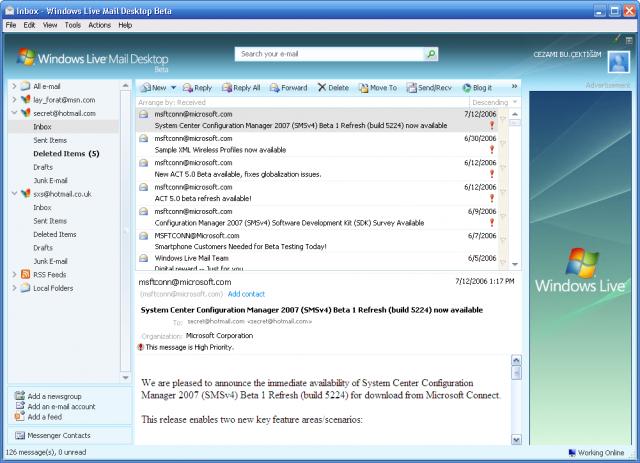This screenshot has height=463, width=640.
Task: Expand the Local Folders node
Action: (14, 288)
